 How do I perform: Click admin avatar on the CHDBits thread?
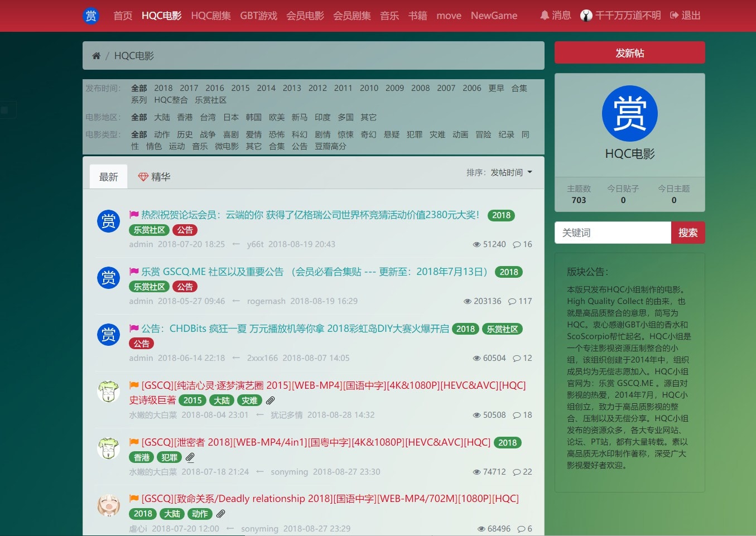click(109, 335)
